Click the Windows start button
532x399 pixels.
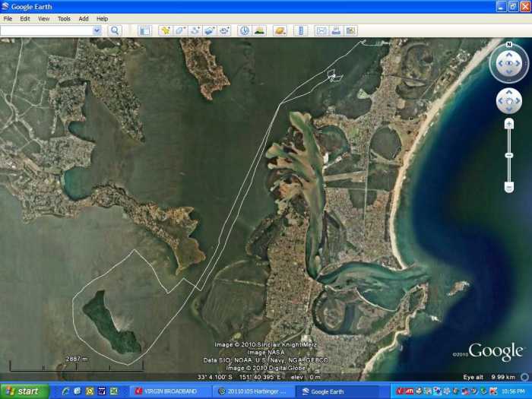point(24,391)
